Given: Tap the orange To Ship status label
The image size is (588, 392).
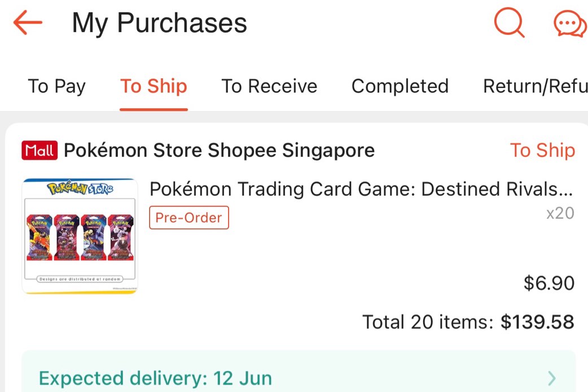Looking at the screenshot, I should (542, 150).
